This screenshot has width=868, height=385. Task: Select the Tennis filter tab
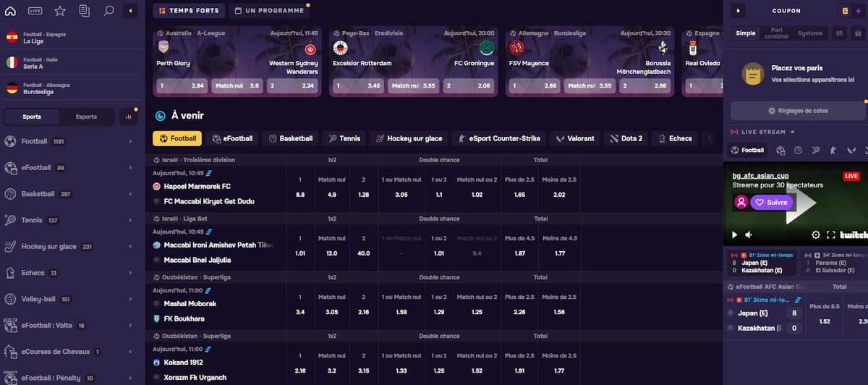click(x=343, y=138)
